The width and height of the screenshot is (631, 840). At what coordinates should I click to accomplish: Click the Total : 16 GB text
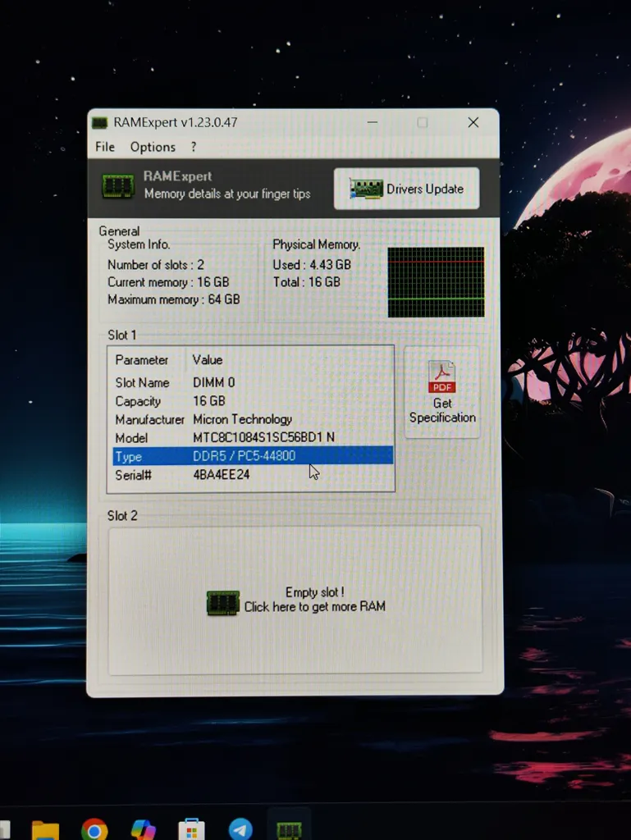tap(306, 282)
